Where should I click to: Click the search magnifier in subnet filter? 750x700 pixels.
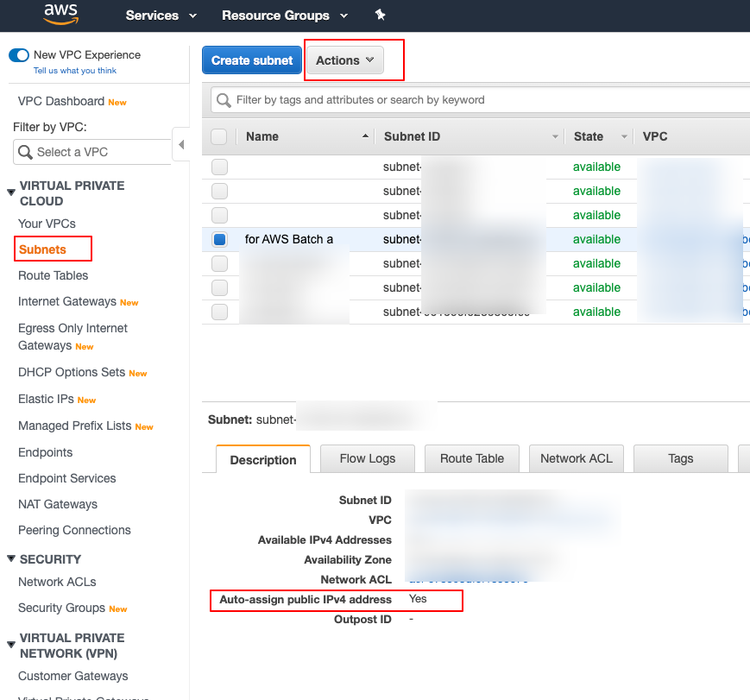(224, 100)
